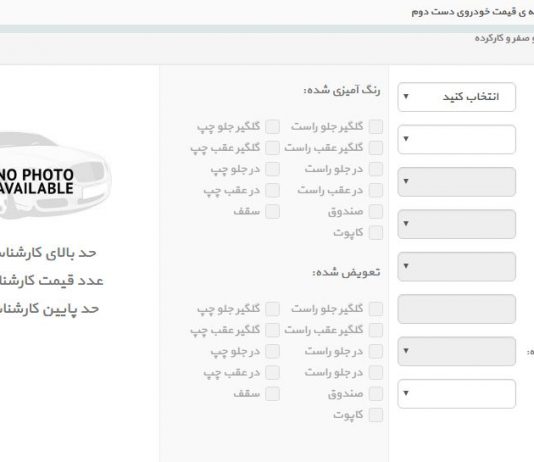Toggle 'کاپوت' checkbox under تعویض شده
534x462 pixels.
[376, 415]
